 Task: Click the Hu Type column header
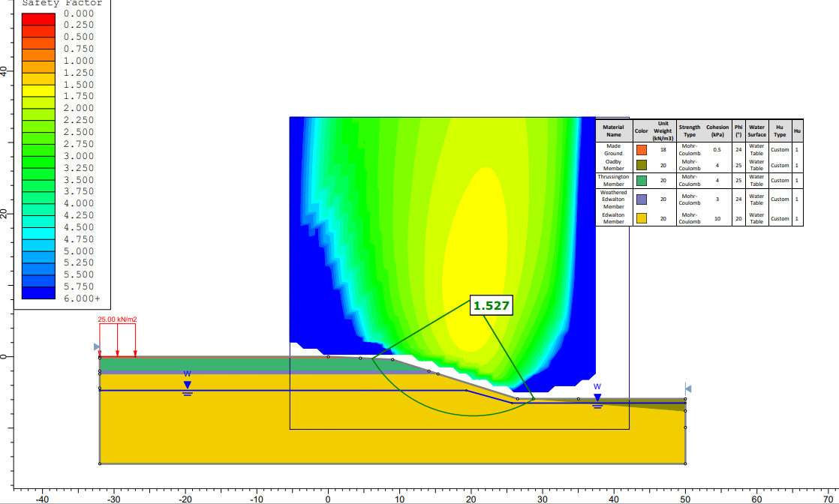tap(780, 131)
